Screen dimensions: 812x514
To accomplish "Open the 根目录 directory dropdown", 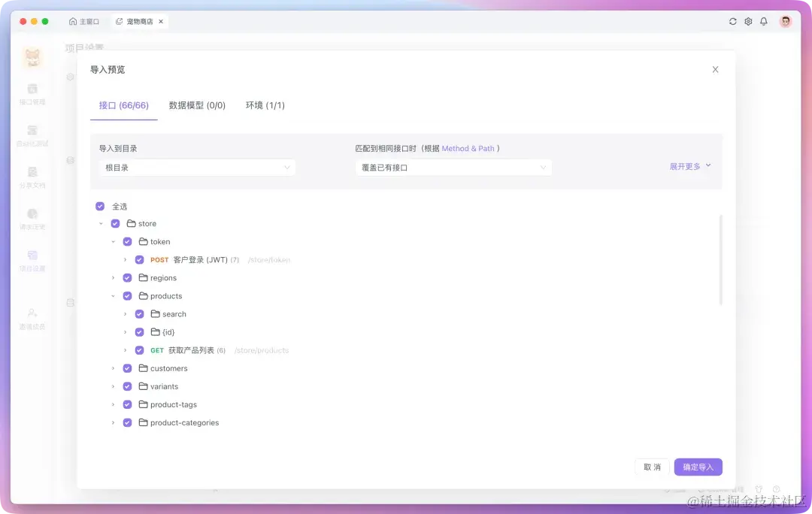I will tap(196, 167).
